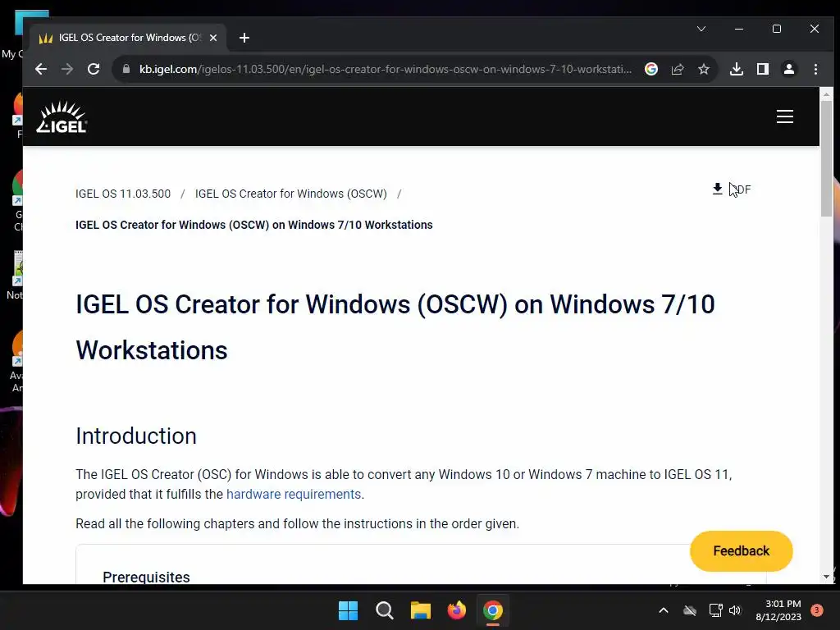
Task: Click the address bar URL field
Action: [x=386, y=69]
